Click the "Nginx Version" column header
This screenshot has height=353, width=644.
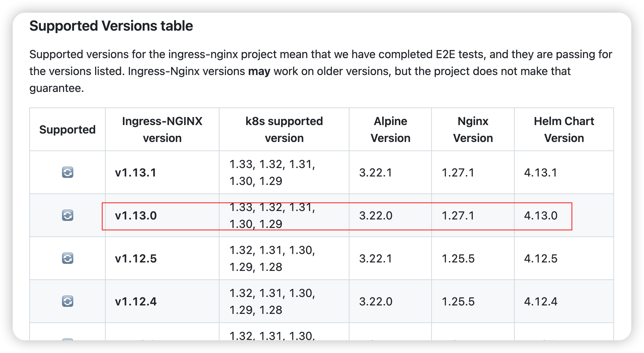(x=473, y=130)
